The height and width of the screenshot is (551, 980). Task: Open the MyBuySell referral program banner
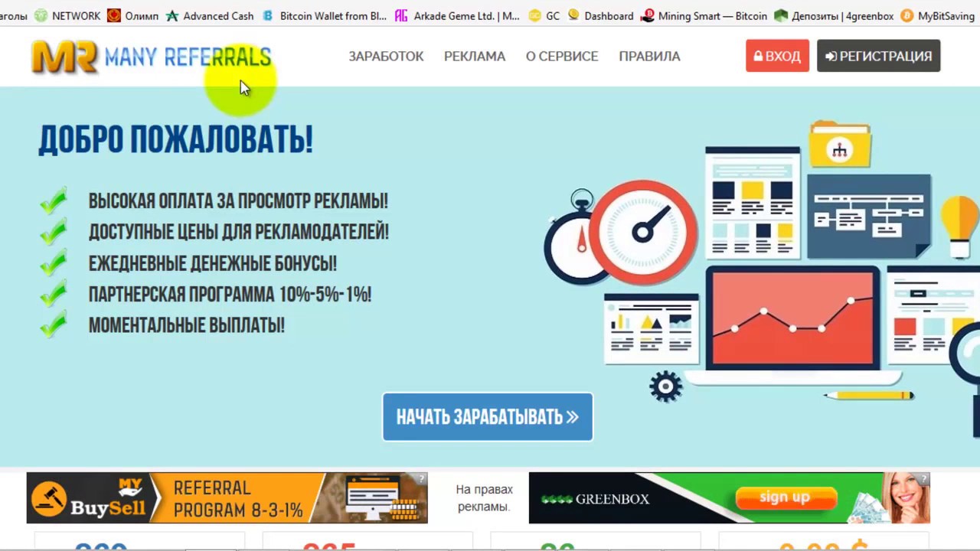tap(227, 498)
